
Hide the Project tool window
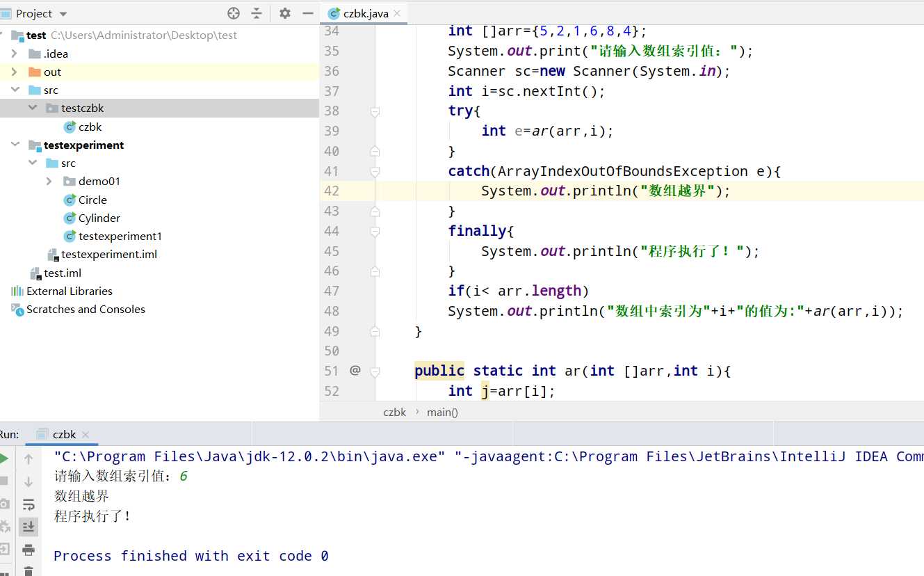tap(308, 13)
